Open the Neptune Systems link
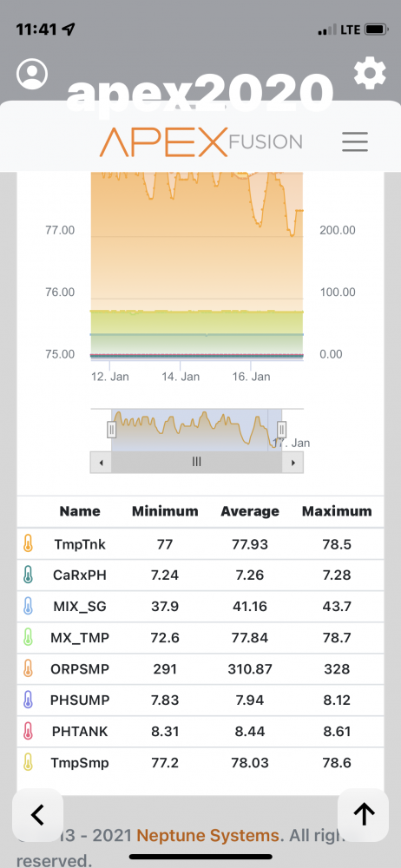Image resolution: width=401 pixels, height=868 pixels. 207,835
